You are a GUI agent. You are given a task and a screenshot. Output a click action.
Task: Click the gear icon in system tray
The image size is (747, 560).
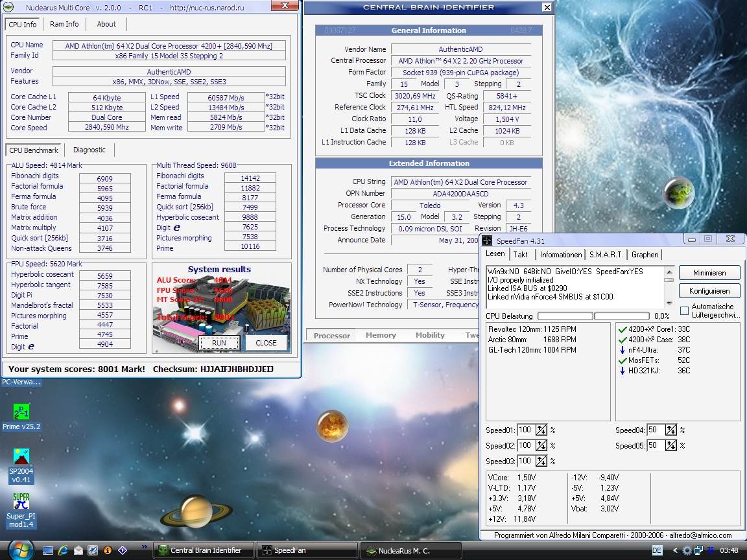[x=687, y=550]
